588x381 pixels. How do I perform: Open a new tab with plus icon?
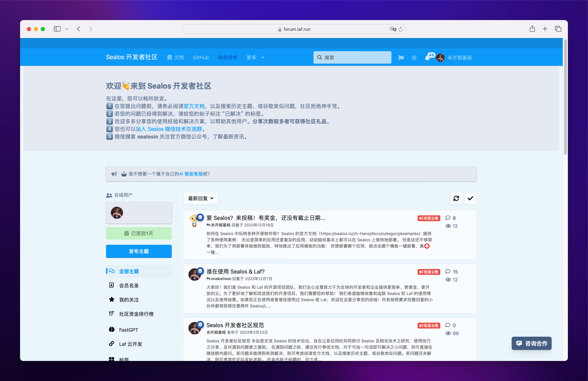(x=545, y=29)
